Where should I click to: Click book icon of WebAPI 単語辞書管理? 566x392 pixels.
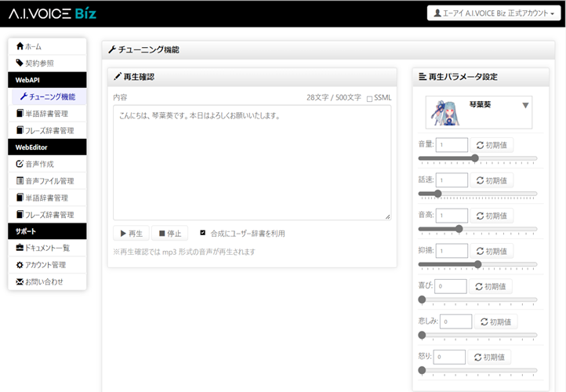click(x=20, y=113)
